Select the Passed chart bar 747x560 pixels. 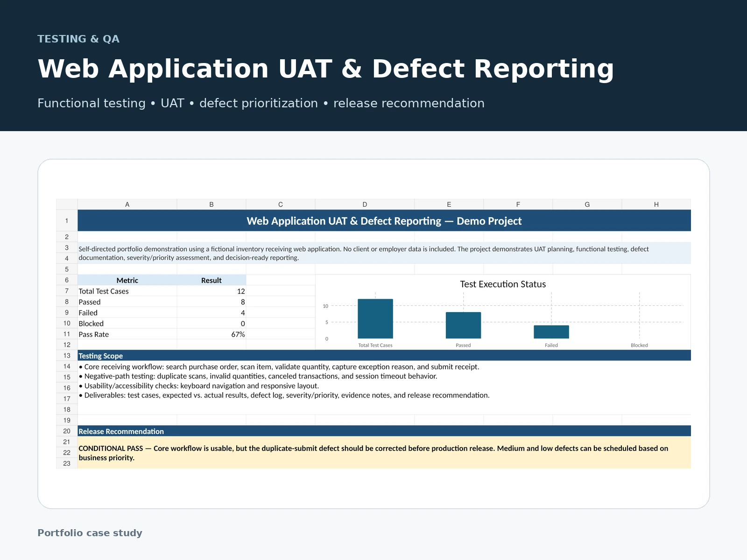click(x=463, y=325)
